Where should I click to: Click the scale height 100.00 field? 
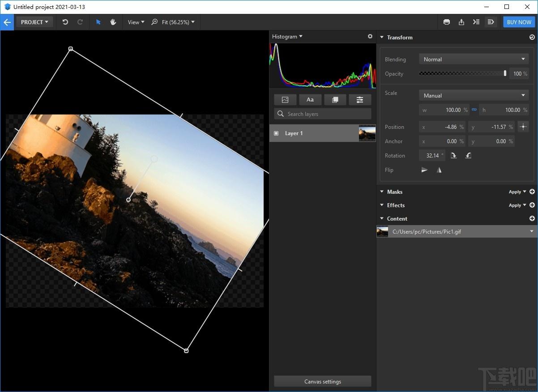pyautogui.click(x=504, y=110)
